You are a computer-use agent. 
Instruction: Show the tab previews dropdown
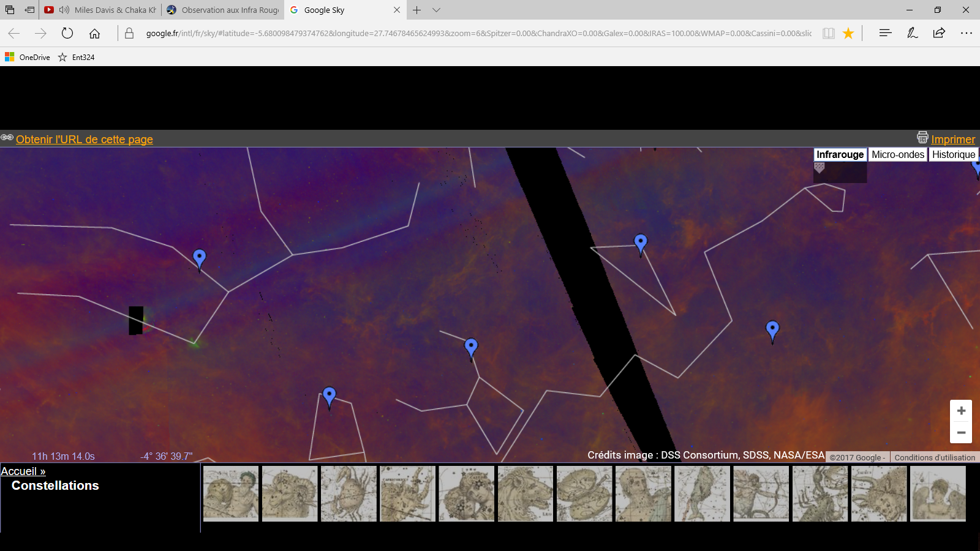pos(436,10)
